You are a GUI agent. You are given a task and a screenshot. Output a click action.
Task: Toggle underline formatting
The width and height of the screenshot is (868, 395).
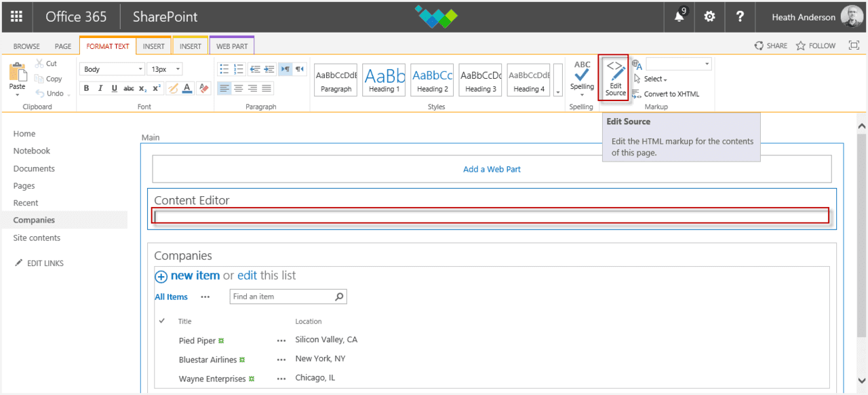114,88
